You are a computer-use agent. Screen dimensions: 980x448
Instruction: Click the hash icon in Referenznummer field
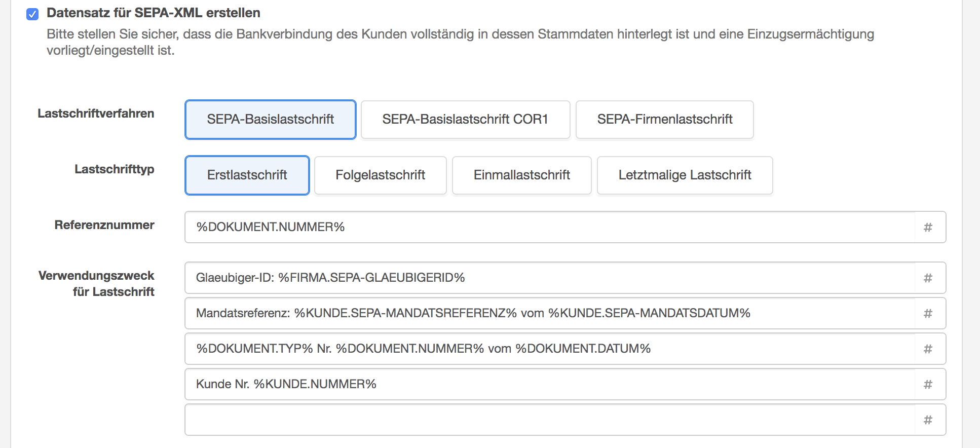tap(928, 227)
